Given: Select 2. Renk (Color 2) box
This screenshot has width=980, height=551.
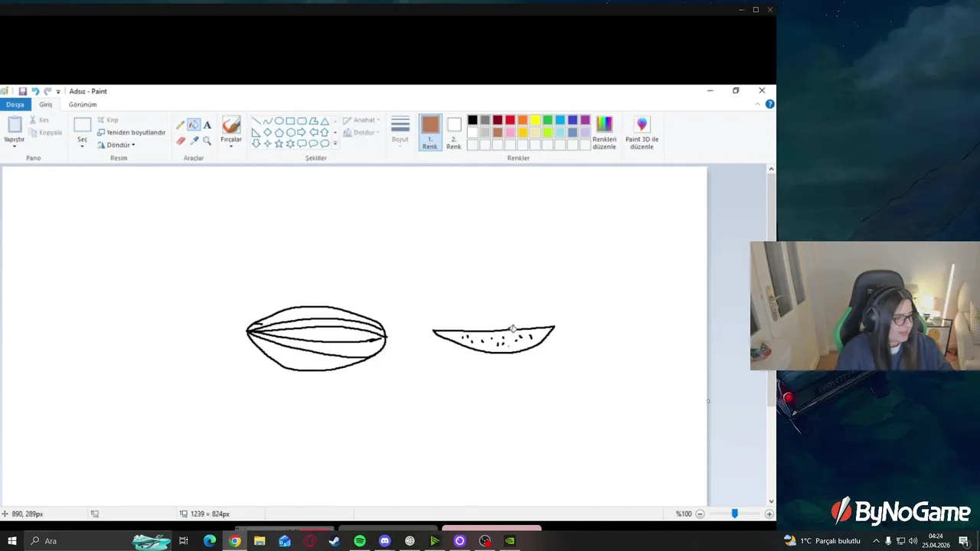Looking at the screenshot, I should 454,132.
